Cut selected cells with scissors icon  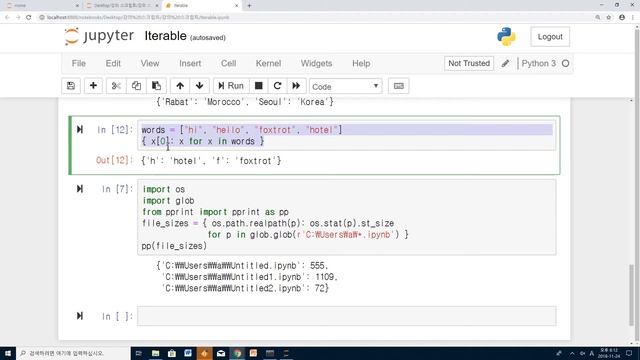click(x=116, y=86)
